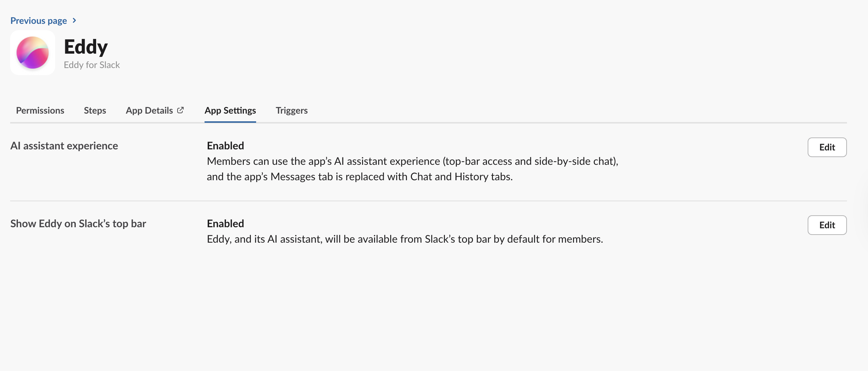The width and height of the screenshot is (868, 371).
Task: Open App Details in a new tab
Action: pyautogui.click(x=149, y=110)
